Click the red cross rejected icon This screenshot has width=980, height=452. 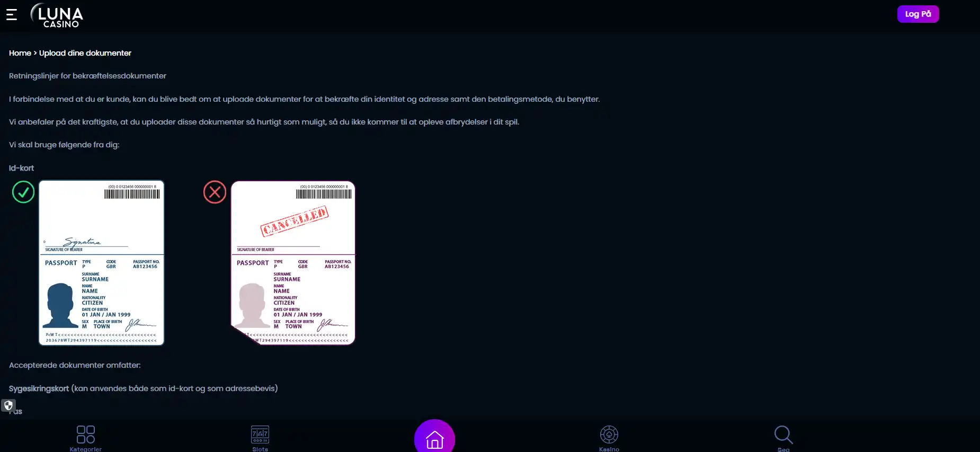click(215, 192)
